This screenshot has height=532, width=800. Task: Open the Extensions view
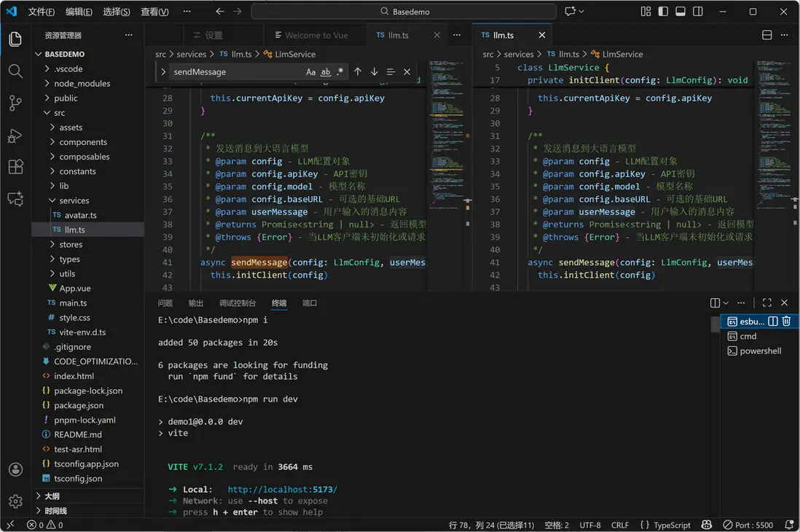click(15, 167)
